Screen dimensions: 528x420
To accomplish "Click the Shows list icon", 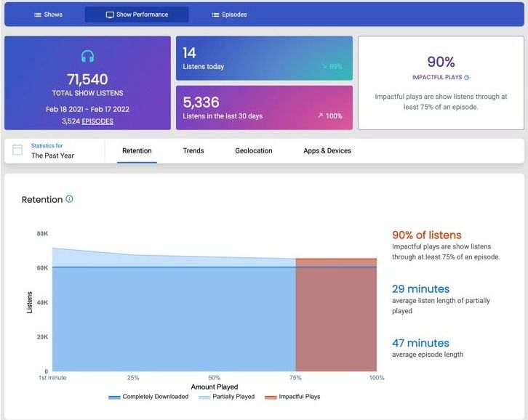I will (38, 15).
